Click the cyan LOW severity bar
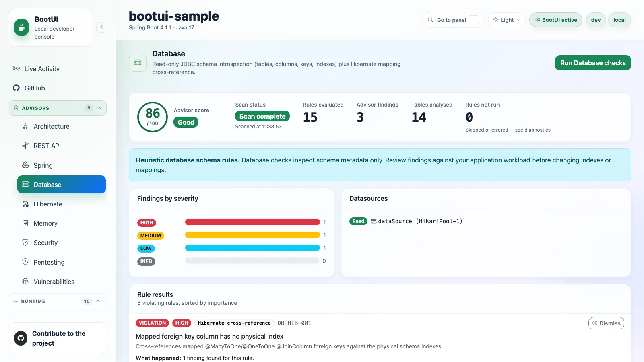Screen dimensions: 644x362 252,248
